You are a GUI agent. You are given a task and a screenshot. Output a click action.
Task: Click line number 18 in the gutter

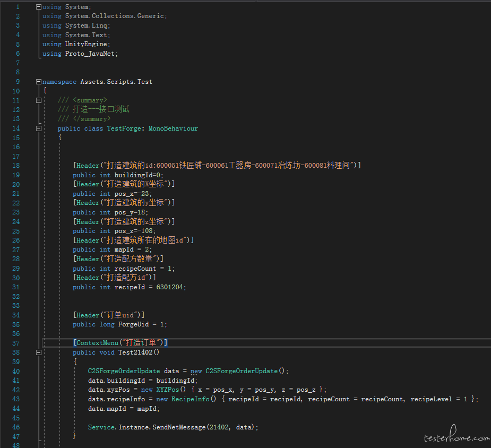click(16, 166)
